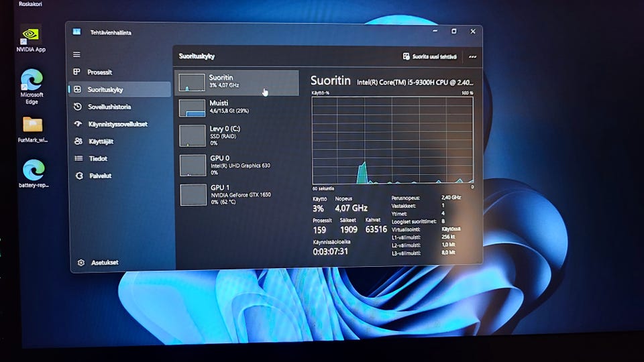Select the Muisti performance item
644x362 pixels.
pyautogui.click(x=237, y=108)
